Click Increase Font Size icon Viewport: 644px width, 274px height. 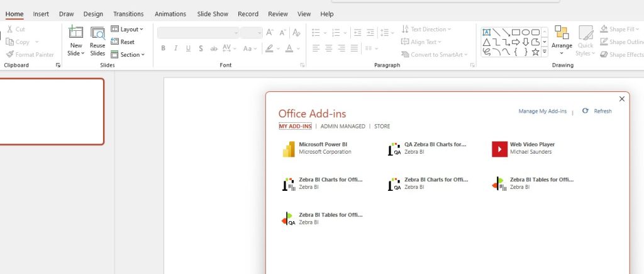coord(270,33)
